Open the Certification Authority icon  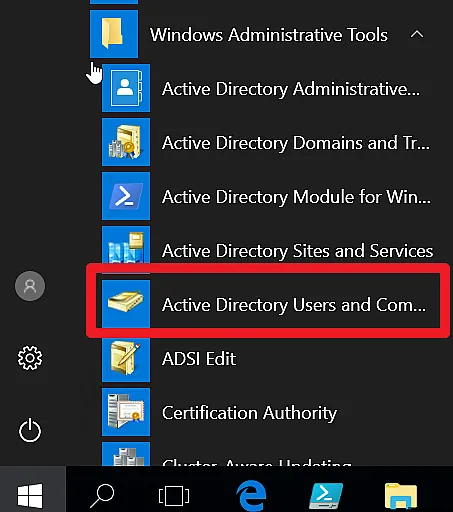coord(126,412)
